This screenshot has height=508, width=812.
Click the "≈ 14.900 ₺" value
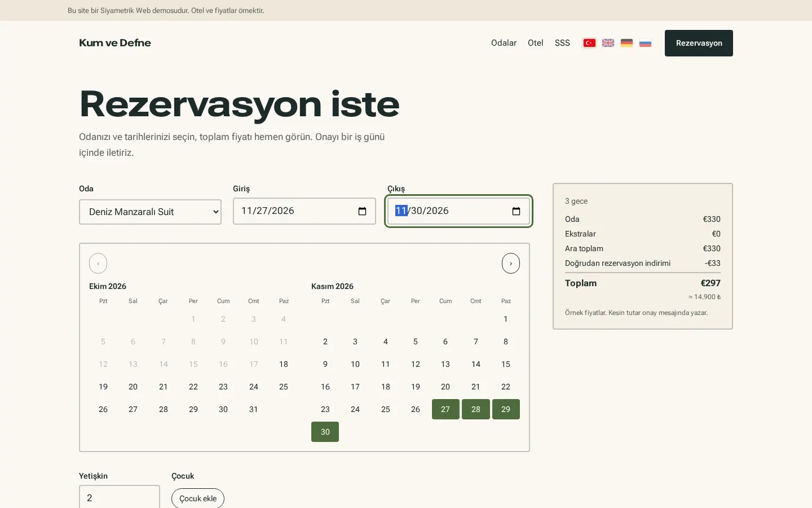pyautogui.click(x=704, y=297)
